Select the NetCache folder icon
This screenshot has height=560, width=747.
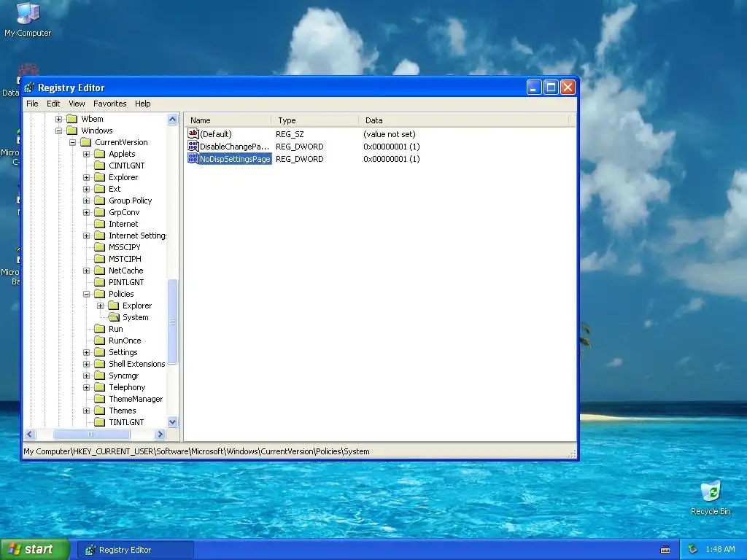[x=99, y=271]
